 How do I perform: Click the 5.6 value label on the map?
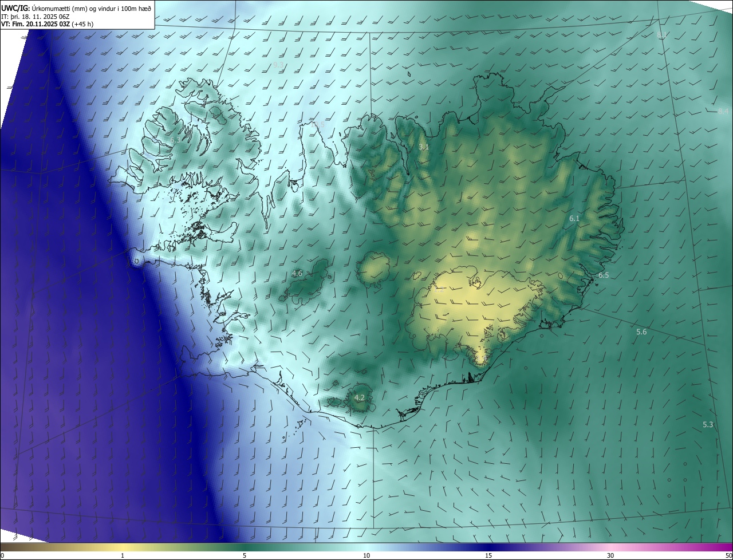641,332
